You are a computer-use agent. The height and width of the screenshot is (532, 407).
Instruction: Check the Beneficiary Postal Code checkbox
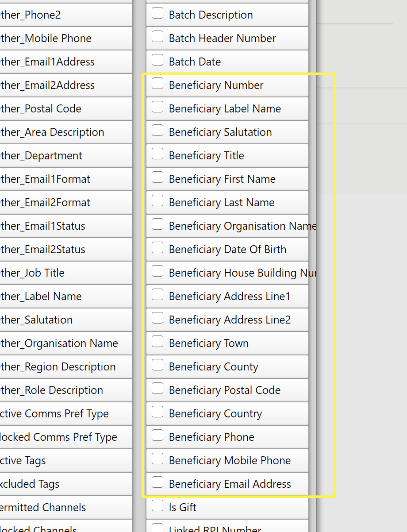click(x=157, y=389)
